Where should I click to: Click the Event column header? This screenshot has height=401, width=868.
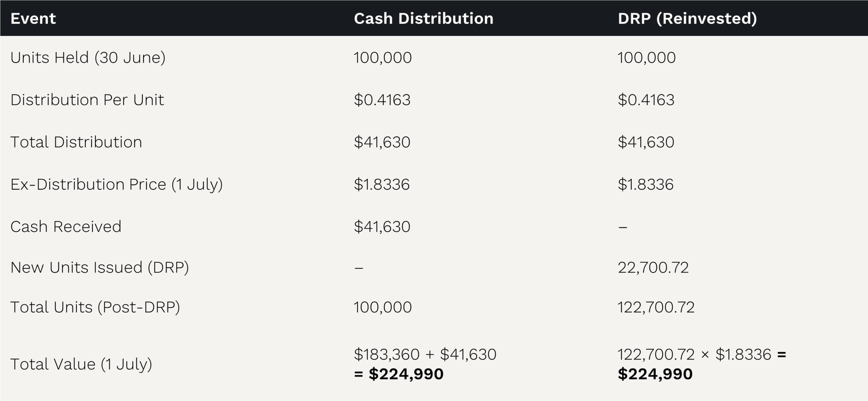click(x=33, y=18)
